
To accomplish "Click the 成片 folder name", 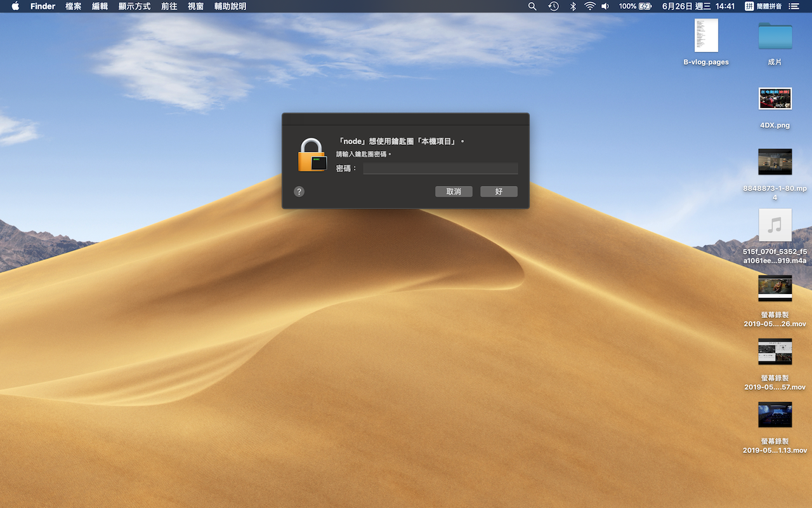I will click(775, 62).
